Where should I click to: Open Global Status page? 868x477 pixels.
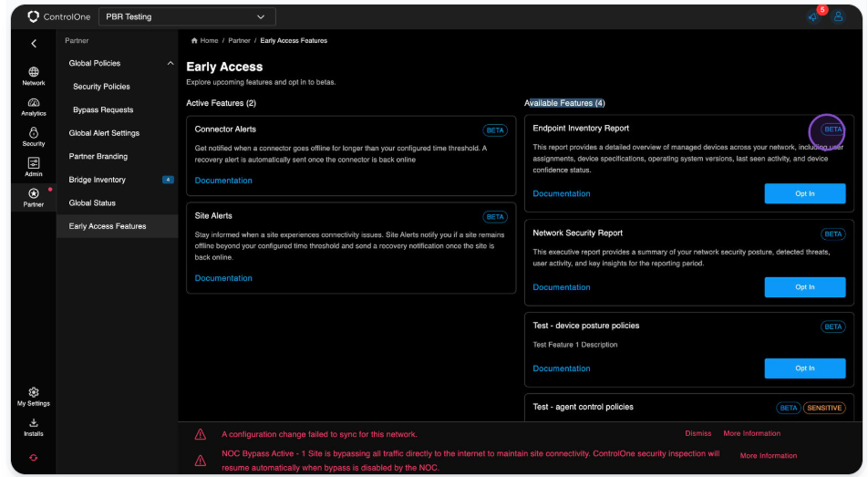pos(92,202)
